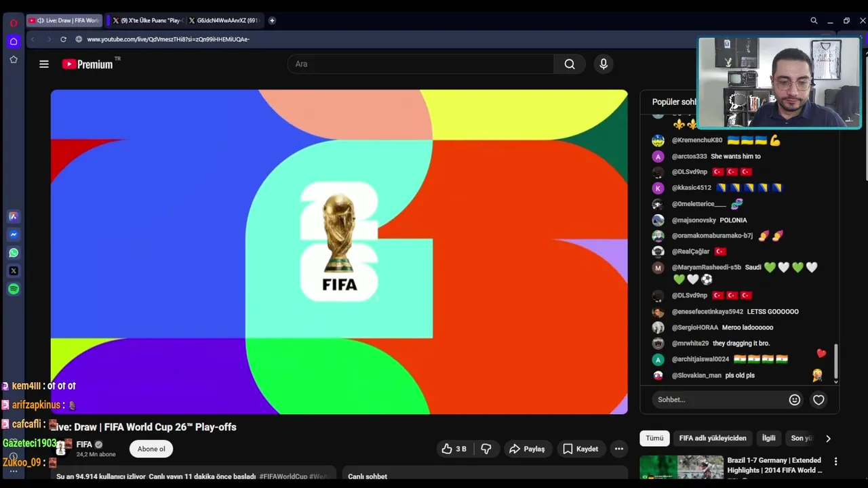
Task: Click chat message LETSS GOOOOOO
Action: pyautogui.click(x=772, y=312)
